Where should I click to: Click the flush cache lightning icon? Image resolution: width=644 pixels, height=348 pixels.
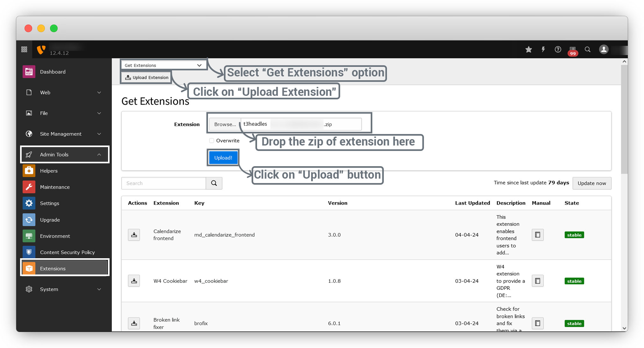543,50
